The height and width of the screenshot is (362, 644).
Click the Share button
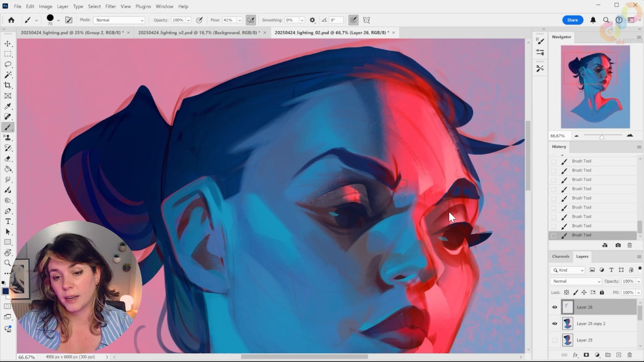(573, 20)
